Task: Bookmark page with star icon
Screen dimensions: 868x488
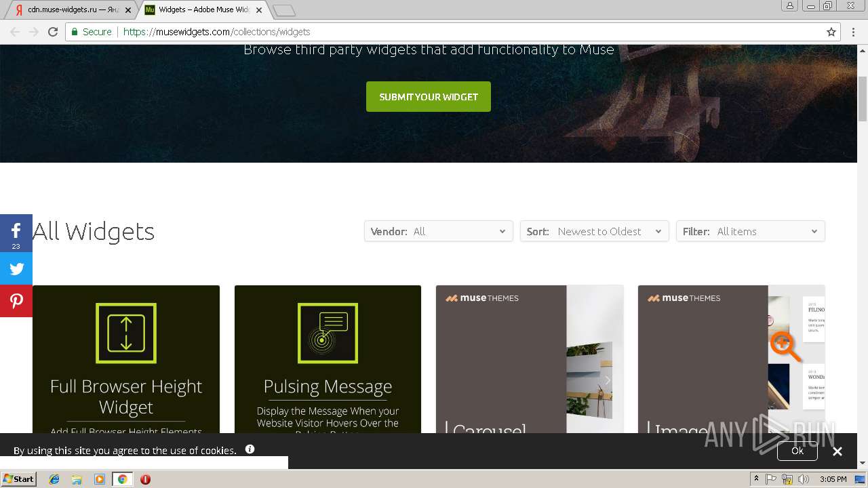Action: tap(831, 32)
